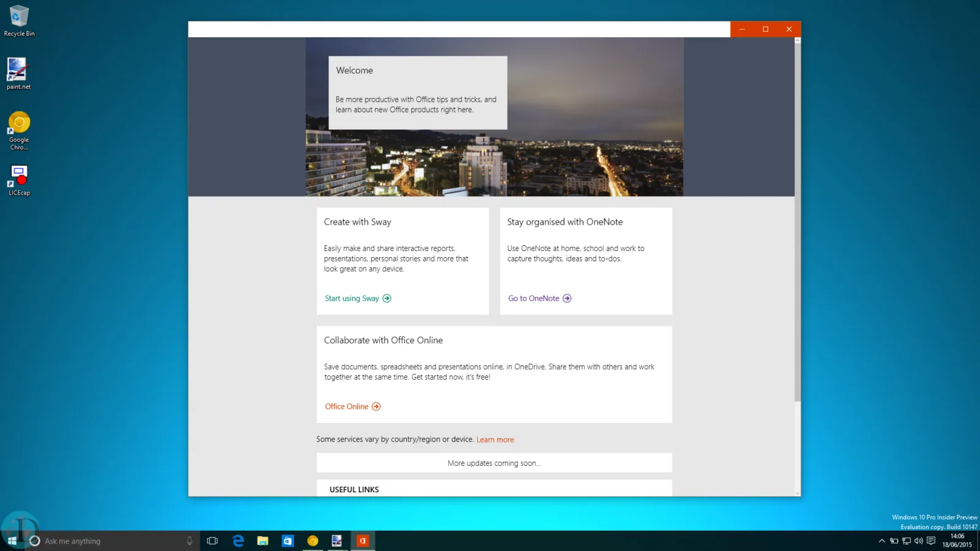Click the 'Be more productive with Office tips' text
Screen dimensions: 980x551
416,105
